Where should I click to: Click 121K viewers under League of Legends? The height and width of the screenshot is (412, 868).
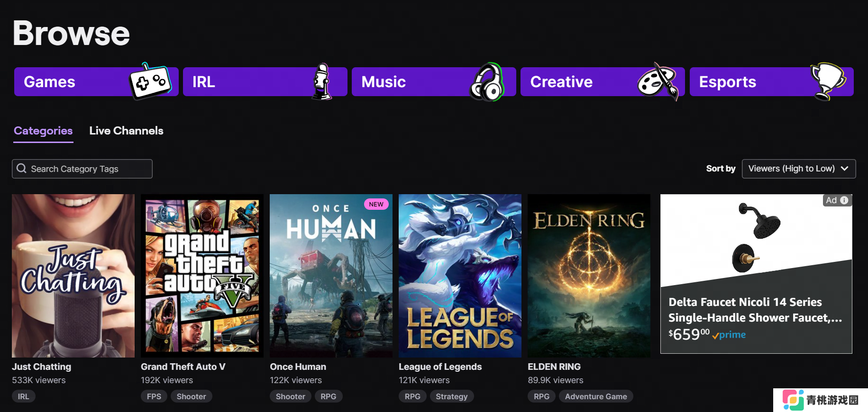[x=424, y=380]
